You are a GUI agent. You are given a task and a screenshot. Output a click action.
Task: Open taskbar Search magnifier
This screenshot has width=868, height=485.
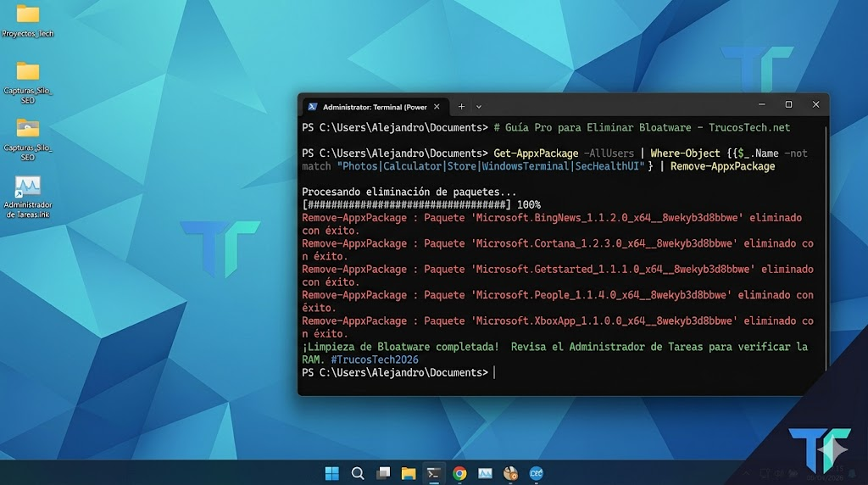coord(358,473)
